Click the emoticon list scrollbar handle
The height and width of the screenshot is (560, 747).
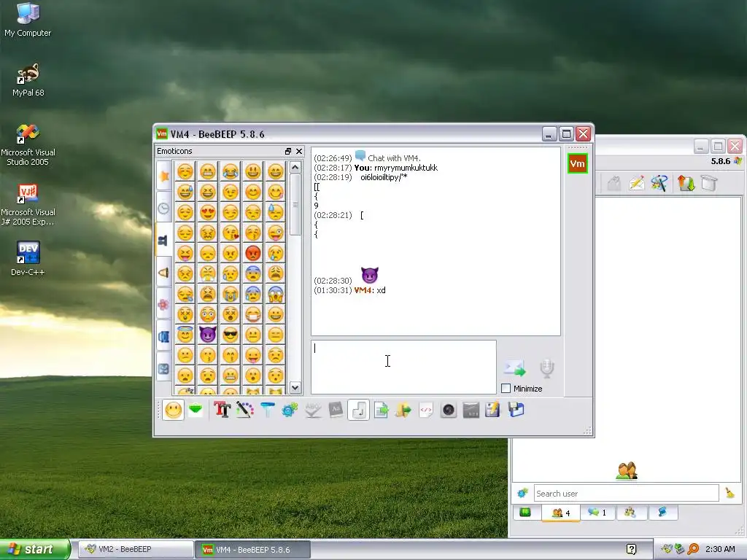[295, 204]
